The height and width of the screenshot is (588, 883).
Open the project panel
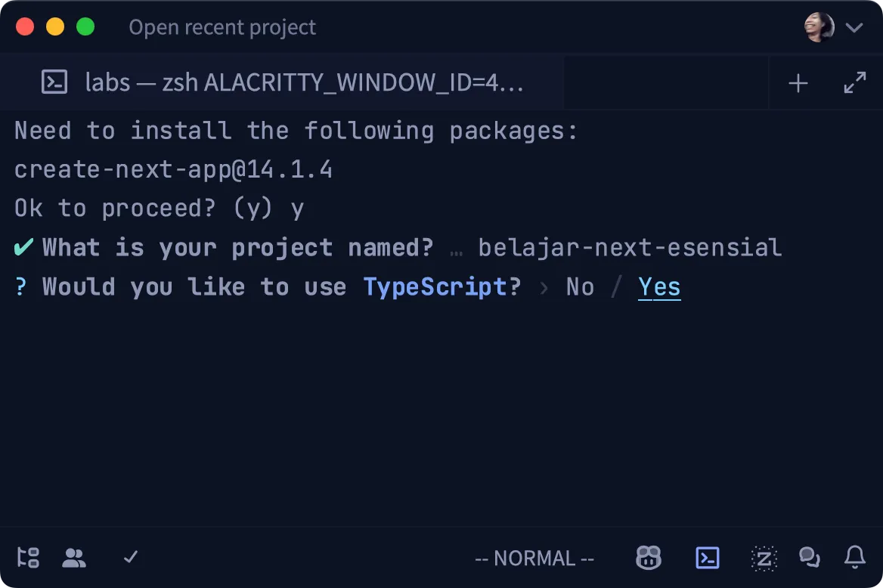coord(28,558)
